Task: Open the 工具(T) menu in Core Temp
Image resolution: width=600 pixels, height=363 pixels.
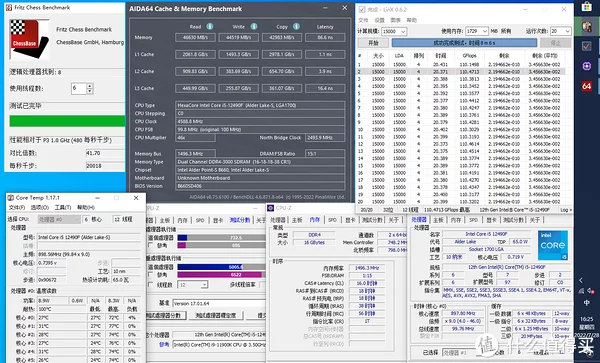Action: (x=63, y=207)
